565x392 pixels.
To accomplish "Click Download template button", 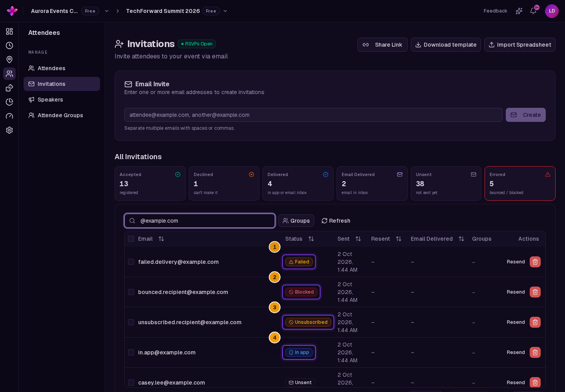I will (446, 45).
